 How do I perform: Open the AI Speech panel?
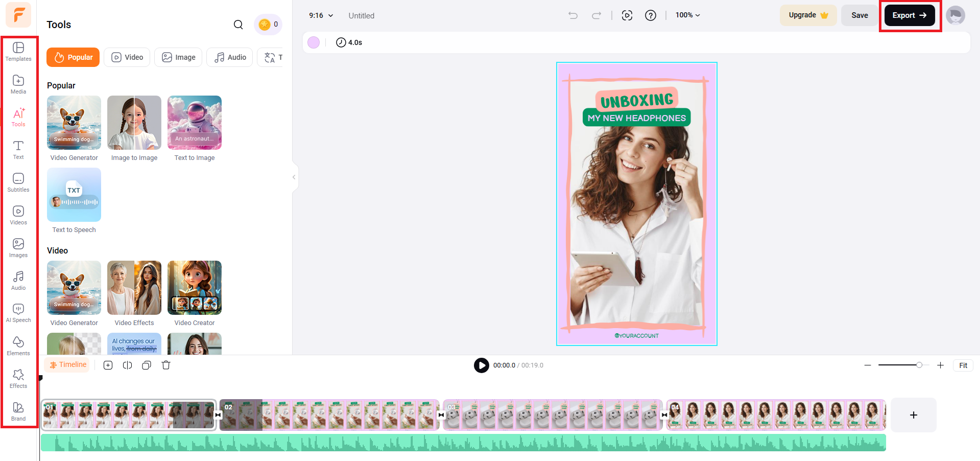pyautogui.click(x=18, y=312)
